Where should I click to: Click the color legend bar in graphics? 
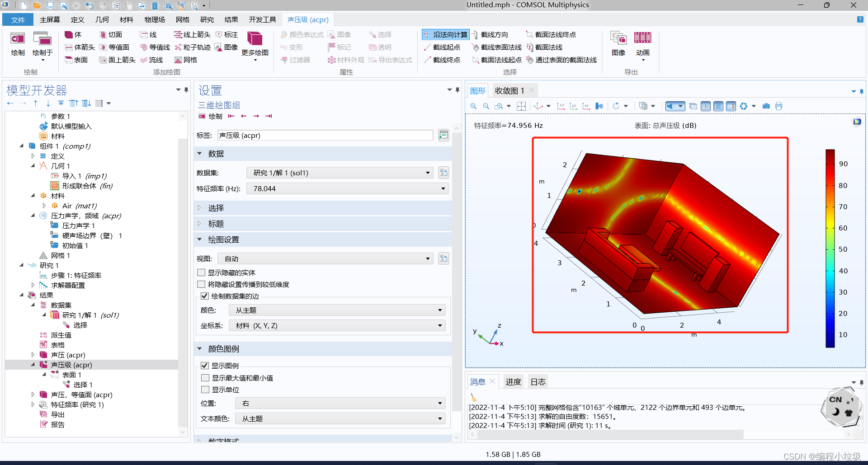point(830,248)
